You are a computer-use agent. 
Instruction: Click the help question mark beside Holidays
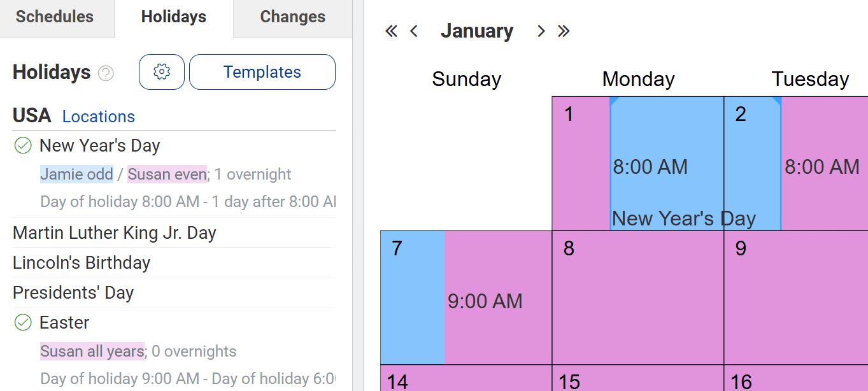[x=106, y=74]
